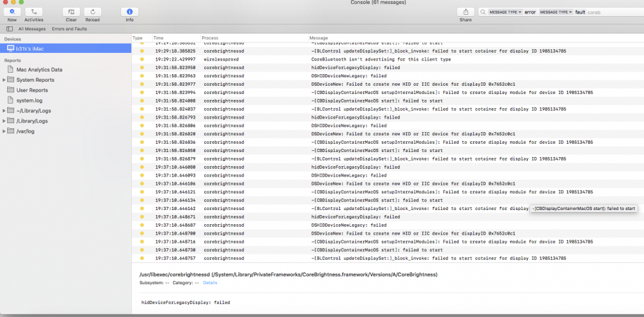This screenshot has width=644, height=317.
Task: Select row at 19:37:10.646080
Action: click(x=388, y=167)
